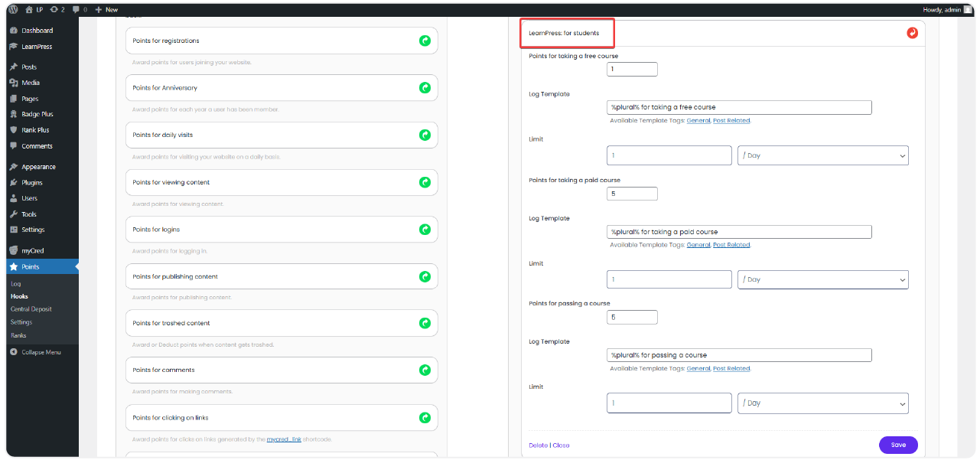Click the points for passing a course field
This screenshot has height=460, width=980.
(632, 316)
